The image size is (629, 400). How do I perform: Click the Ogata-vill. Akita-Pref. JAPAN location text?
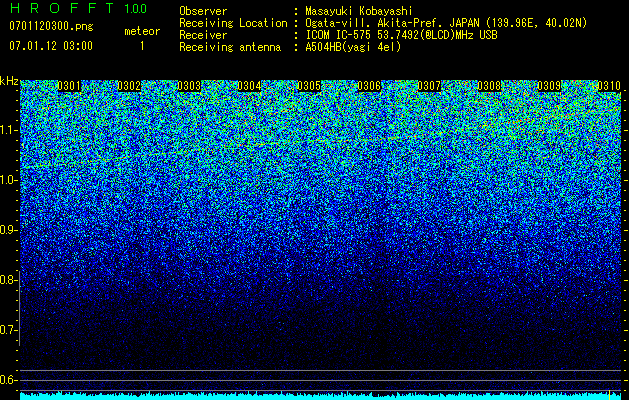point(446,23)
